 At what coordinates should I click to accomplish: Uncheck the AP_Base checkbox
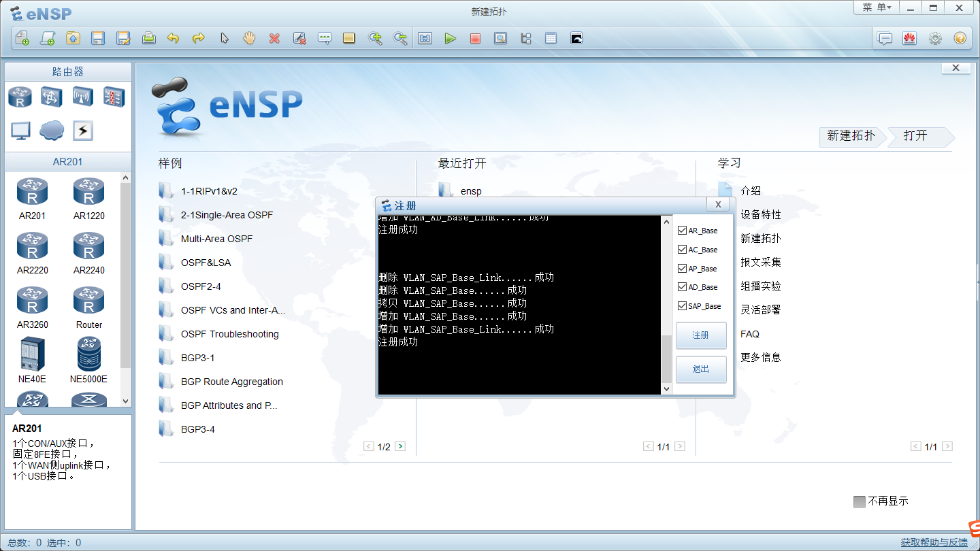click(x=683, y=268)
